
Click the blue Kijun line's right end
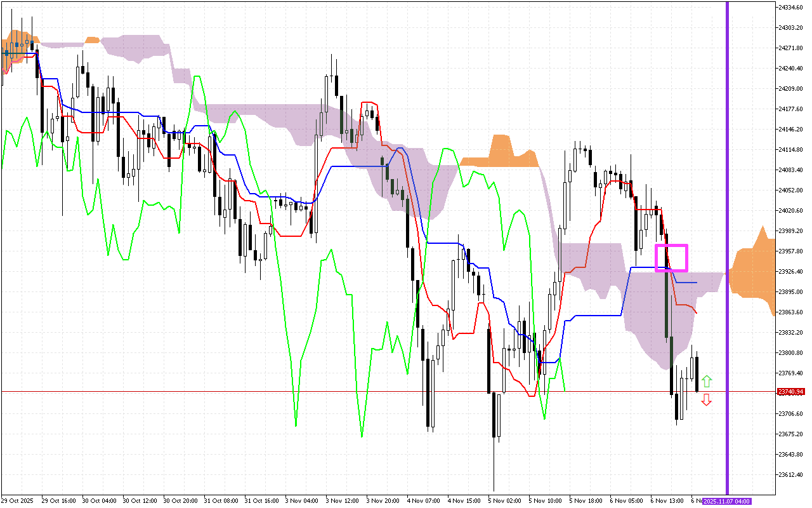[696, 282]
